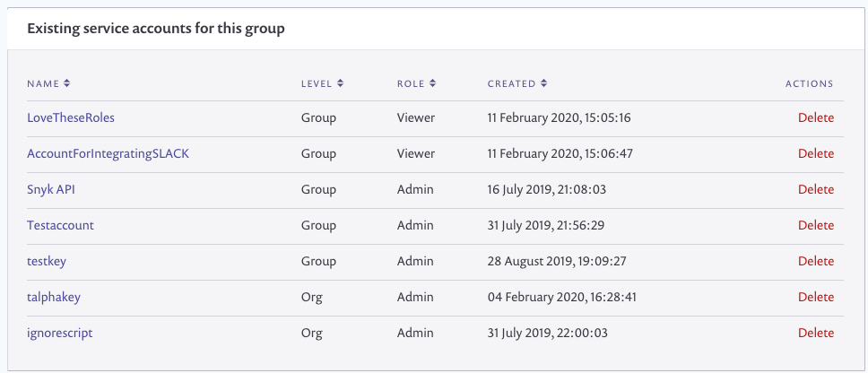
Task: Open the AccountForIntegratingSLACK service account
Action: (x=108, y=153)
